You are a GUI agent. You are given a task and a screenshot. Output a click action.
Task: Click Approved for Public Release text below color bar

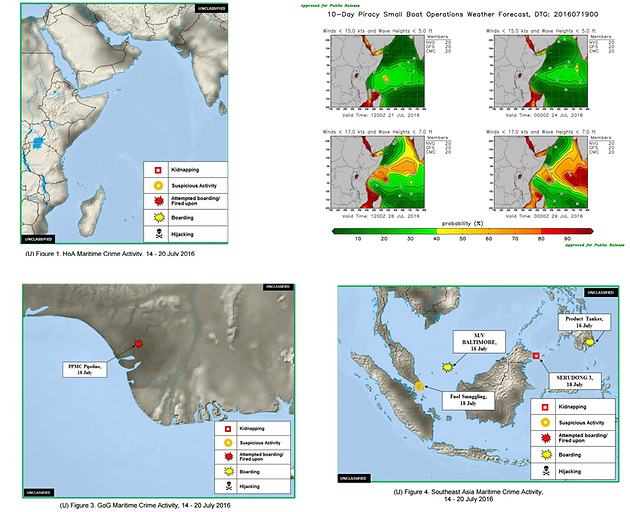pyautogui.click(x=594, y=245)
